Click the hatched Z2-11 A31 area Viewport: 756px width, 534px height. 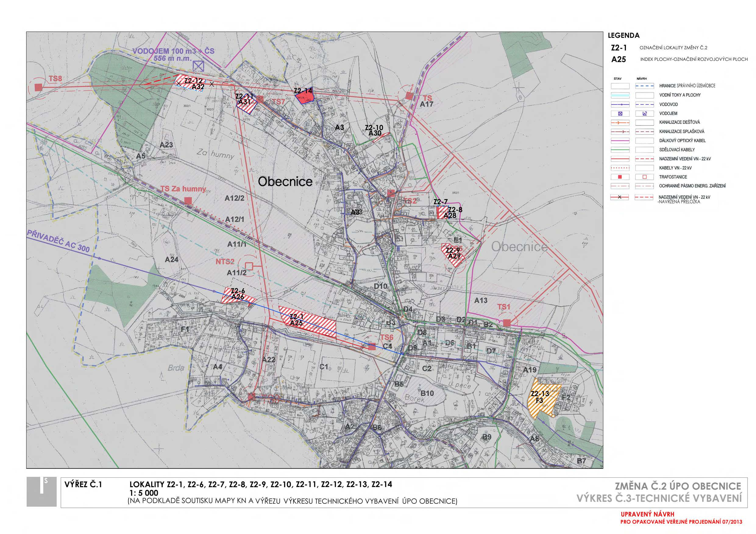(246, 104)
